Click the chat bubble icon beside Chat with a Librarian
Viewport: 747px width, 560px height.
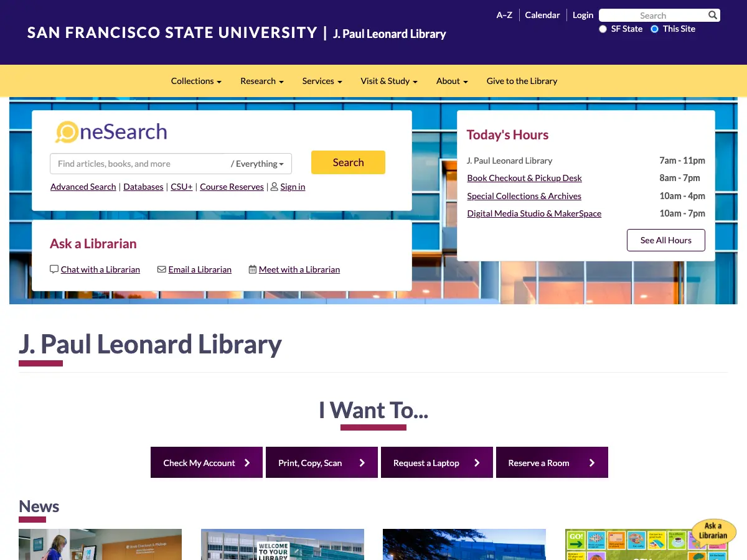pos(54,269)
